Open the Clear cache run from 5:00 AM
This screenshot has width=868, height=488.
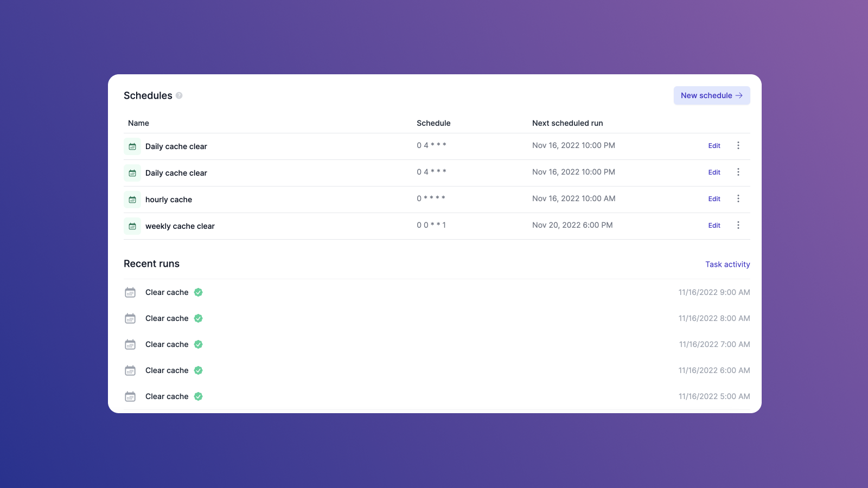point(167,396)
